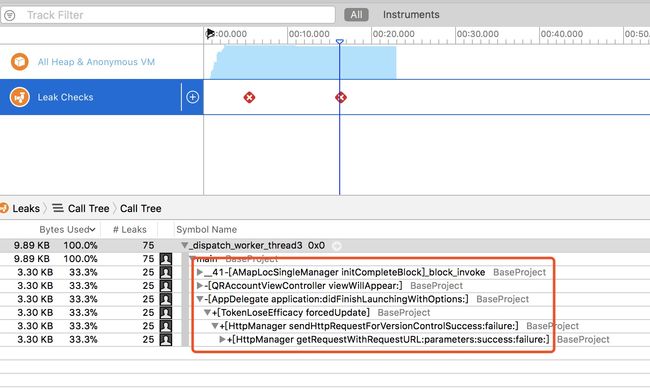
Task: Focus the Track Filter input field
Action: click(x=167, y=15)
